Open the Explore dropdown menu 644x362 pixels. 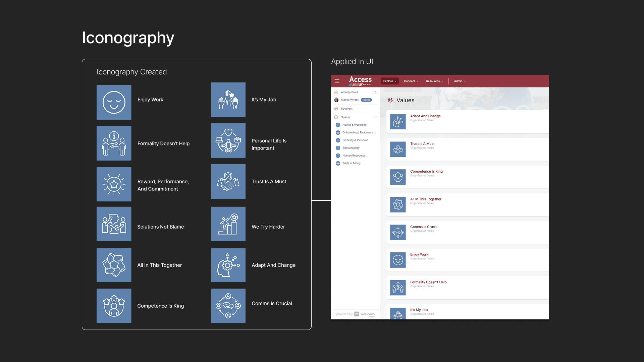coord(390,81)
